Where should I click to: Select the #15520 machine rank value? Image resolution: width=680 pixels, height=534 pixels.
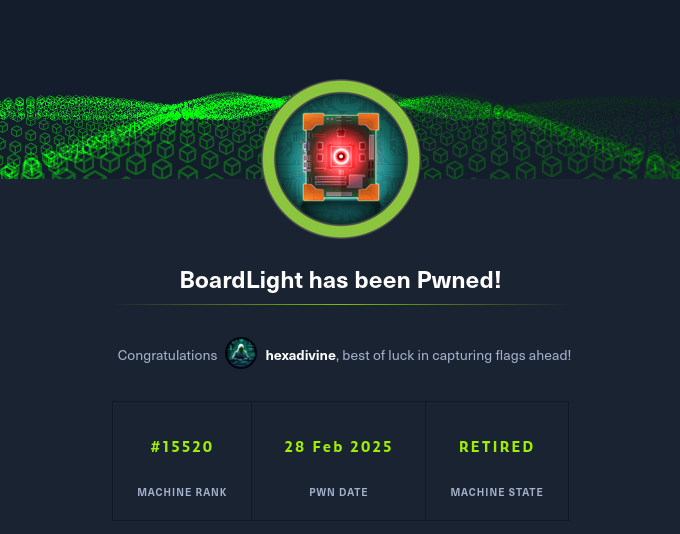click(x=182, y=447)
